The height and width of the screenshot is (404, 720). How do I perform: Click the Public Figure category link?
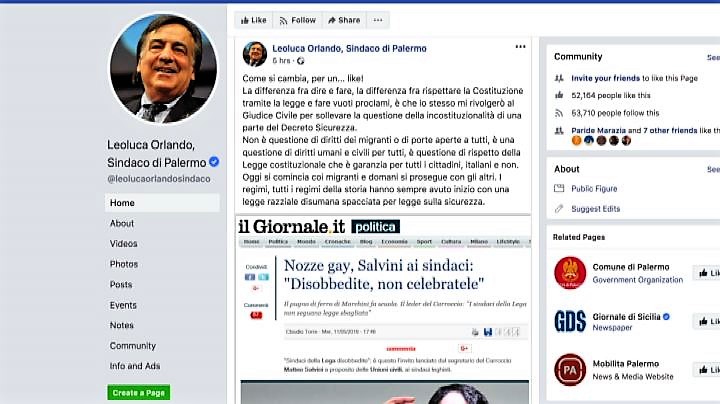594,189
